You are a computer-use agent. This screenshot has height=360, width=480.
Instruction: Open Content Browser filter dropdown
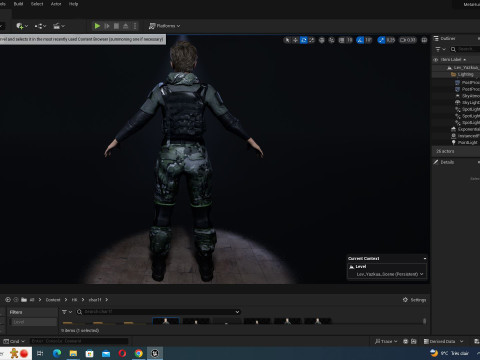(x=67, y=312)
